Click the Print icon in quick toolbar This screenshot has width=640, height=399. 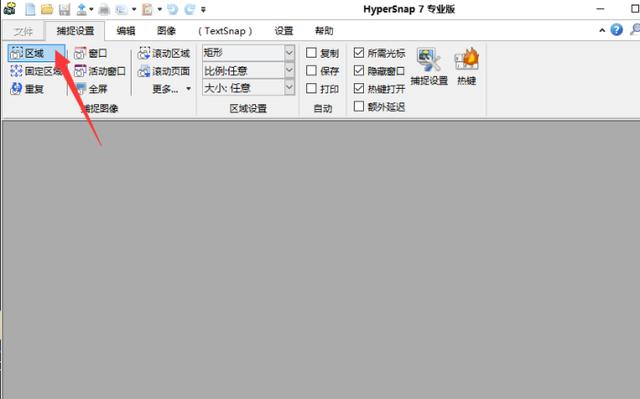pos(104,9)
